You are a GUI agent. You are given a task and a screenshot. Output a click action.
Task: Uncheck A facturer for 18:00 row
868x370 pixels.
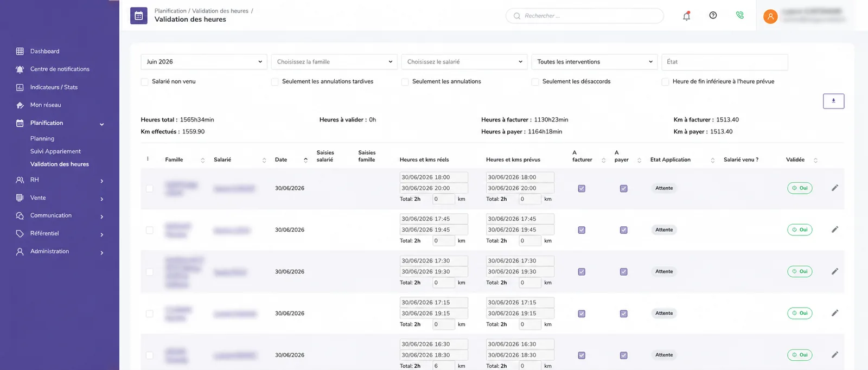[582, 188]
